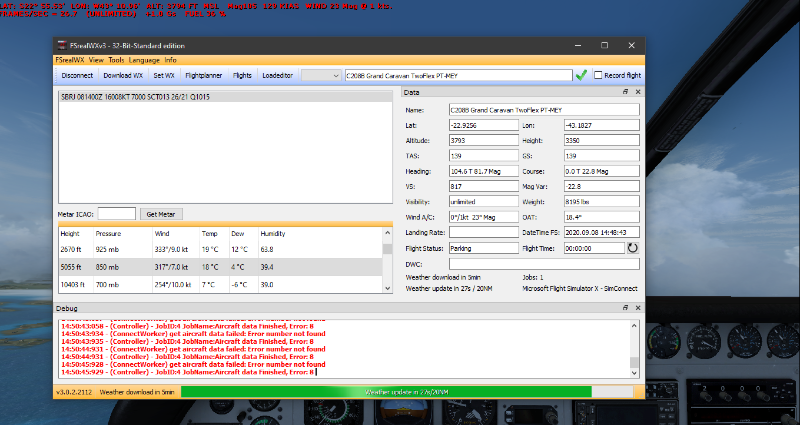
Task: Click the Debug log scroll up arrow
Action: tap(634, 326)
